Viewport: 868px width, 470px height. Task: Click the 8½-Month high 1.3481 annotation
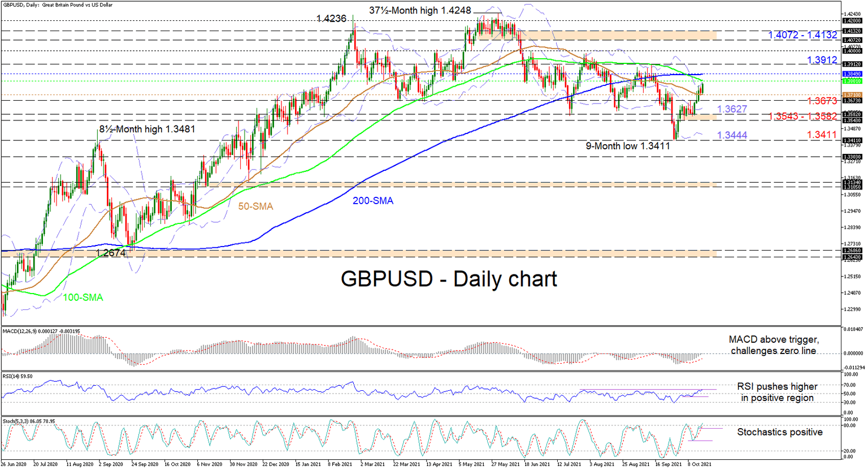point(147,130)
